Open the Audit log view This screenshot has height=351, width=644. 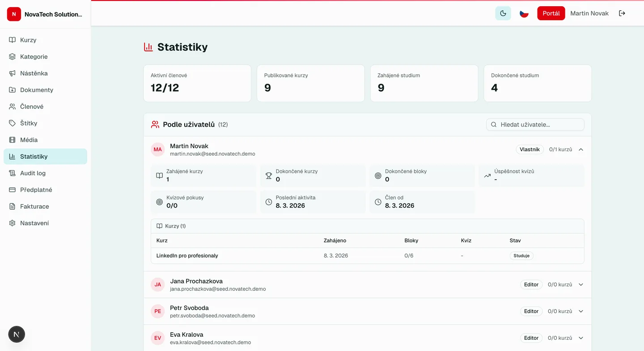tap(32, 173)
